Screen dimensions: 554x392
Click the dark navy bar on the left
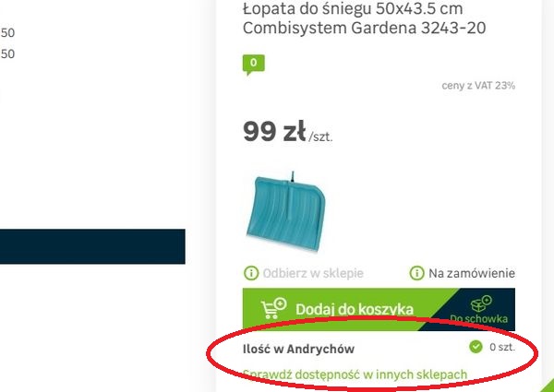(92, 246)
